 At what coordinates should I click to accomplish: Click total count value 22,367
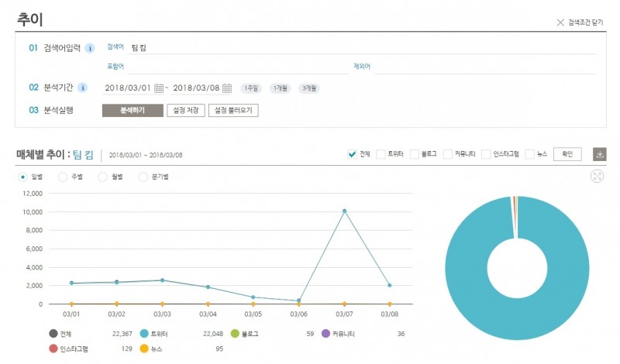pyautogui.click(x=122, y=334)
